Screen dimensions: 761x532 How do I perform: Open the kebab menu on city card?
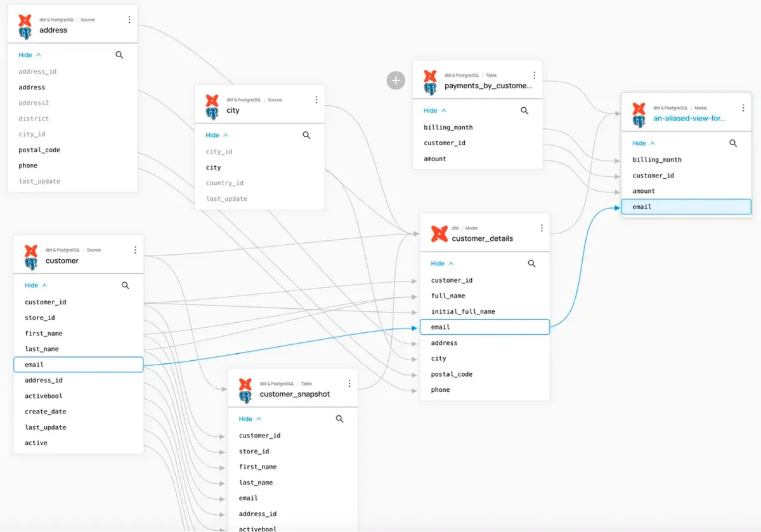click(x=316, y=100)
